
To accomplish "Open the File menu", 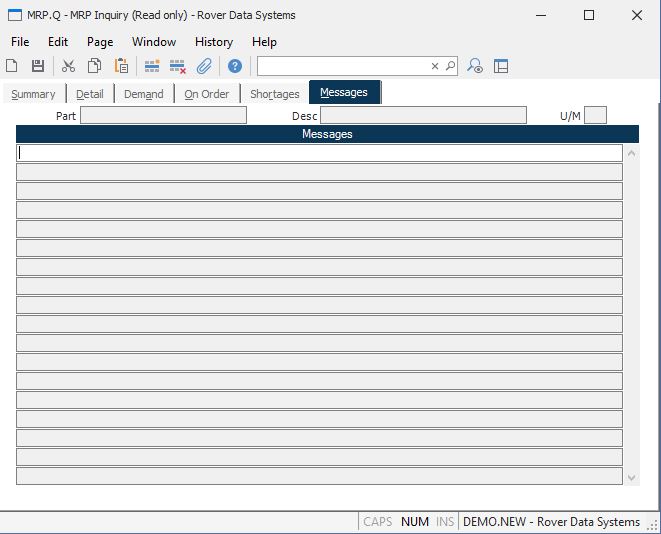I will (x=20, y=42).
